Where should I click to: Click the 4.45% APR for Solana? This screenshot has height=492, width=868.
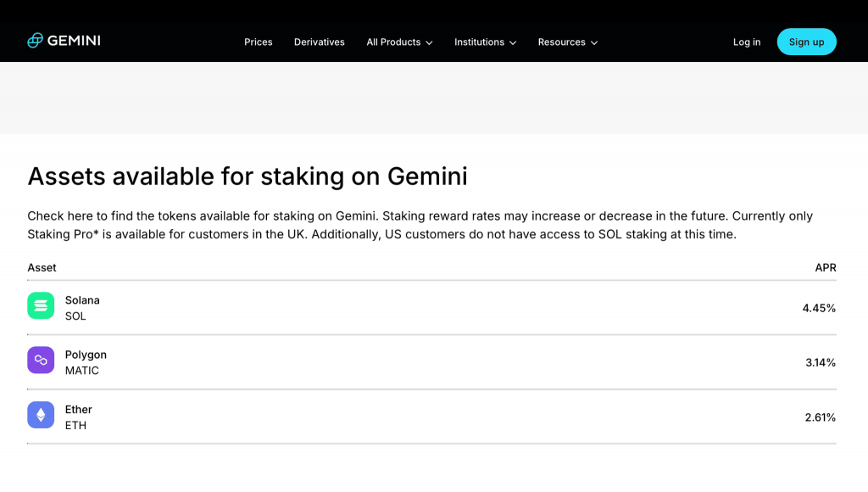(820, 308)
